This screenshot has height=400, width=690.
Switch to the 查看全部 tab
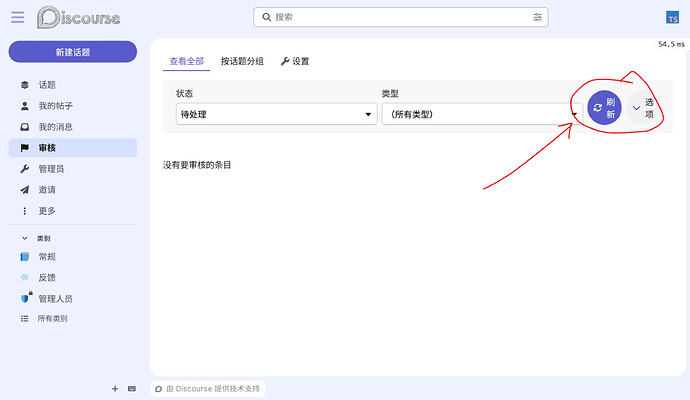(187, 61)
